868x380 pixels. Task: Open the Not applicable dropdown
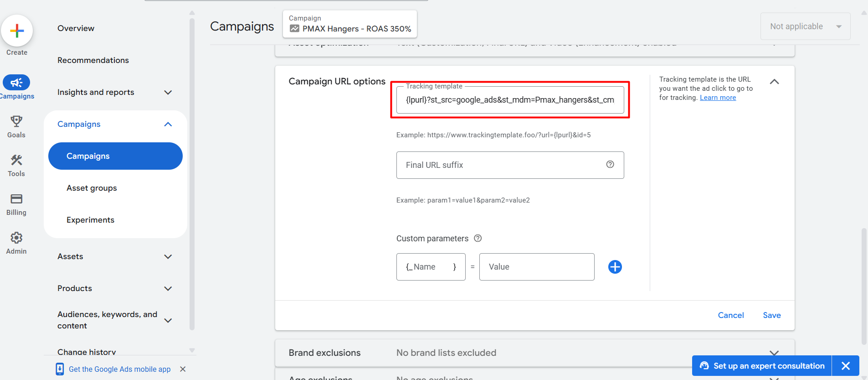pyautogui.click(x=805, y=26)
